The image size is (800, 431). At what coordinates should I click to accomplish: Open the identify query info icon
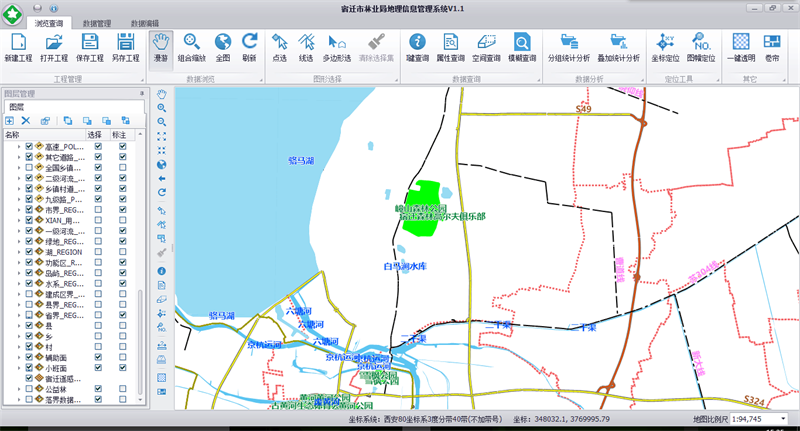coord(417,42)
